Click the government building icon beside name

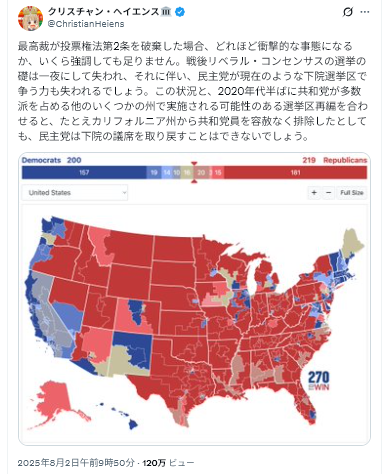point(166,12)
